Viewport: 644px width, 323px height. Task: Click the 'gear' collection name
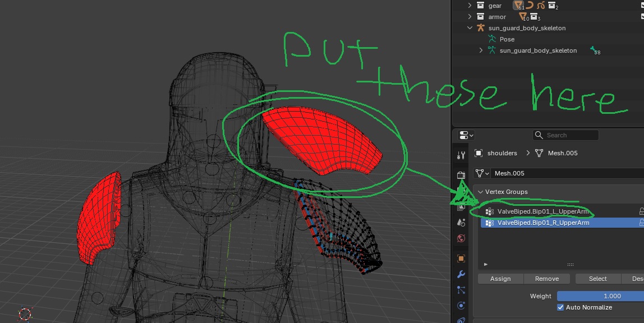coord(495,6)
